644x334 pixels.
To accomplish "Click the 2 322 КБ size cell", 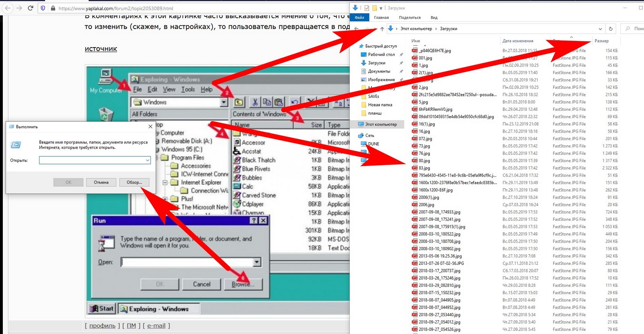I will click(x=610, y=168).
